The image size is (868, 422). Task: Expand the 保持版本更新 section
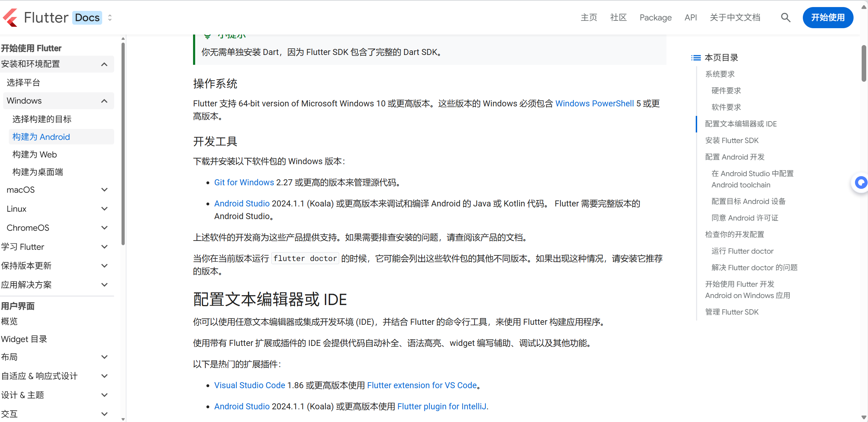[x=104, y=266]
